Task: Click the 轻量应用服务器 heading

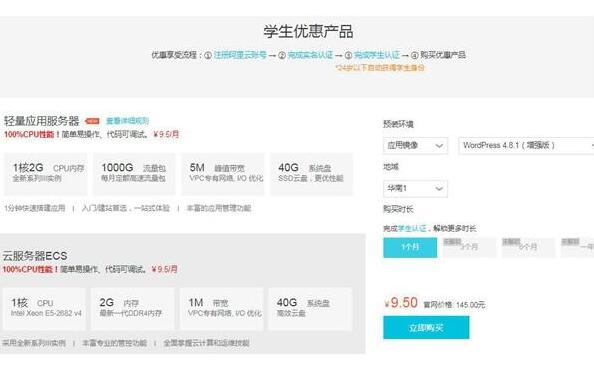Action: tap(42, 121)
